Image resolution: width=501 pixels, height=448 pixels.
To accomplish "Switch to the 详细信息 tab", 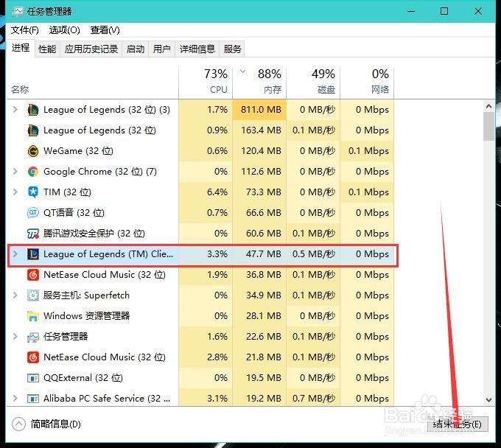I will pos(197,49).
